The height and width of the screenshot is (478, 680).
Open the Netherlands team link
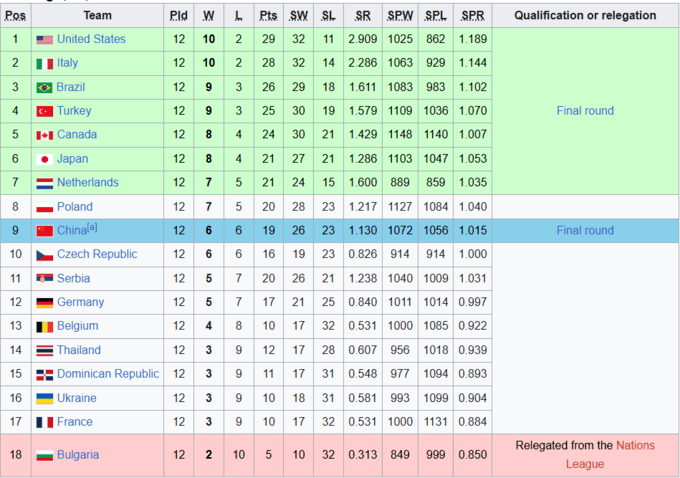[x=88, y=182]
